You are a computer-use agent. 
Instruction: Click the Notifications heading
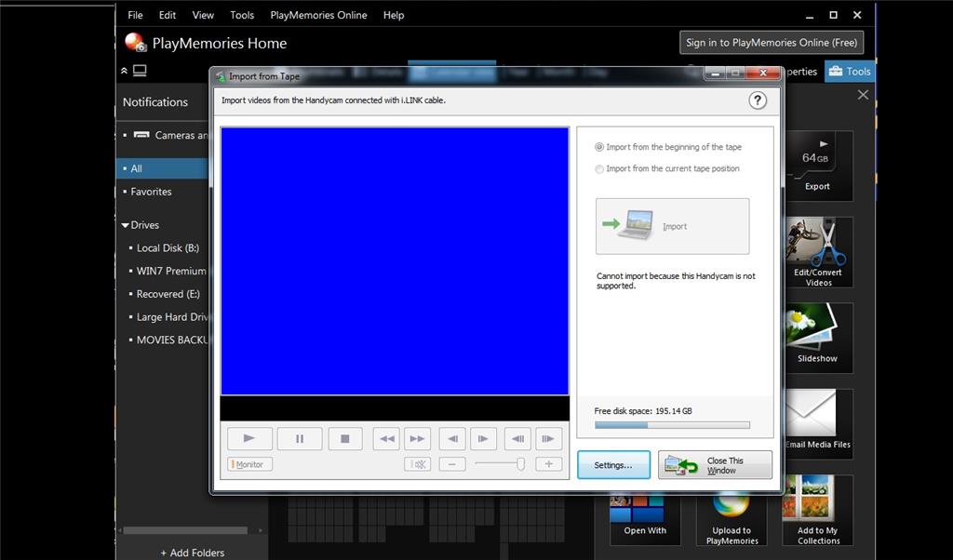coord(155,102)
